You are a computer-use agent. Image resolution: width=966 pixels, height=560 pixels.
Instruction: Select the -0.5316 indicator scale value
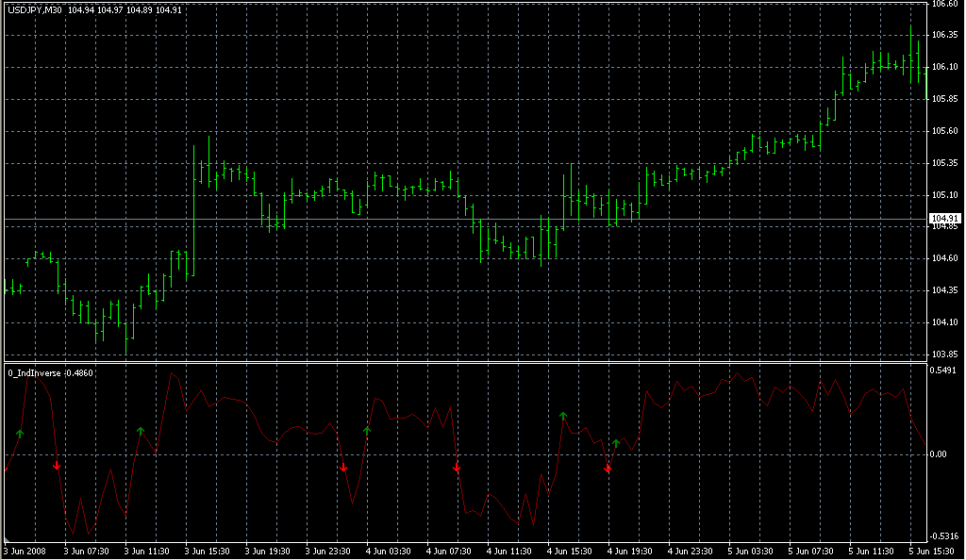pyautogui.click(x=943, y=536)
